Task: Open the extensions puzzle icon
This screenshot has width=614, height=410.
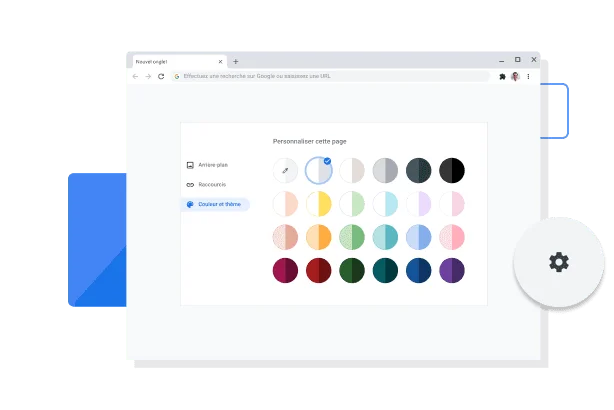Action: [502, 76]
